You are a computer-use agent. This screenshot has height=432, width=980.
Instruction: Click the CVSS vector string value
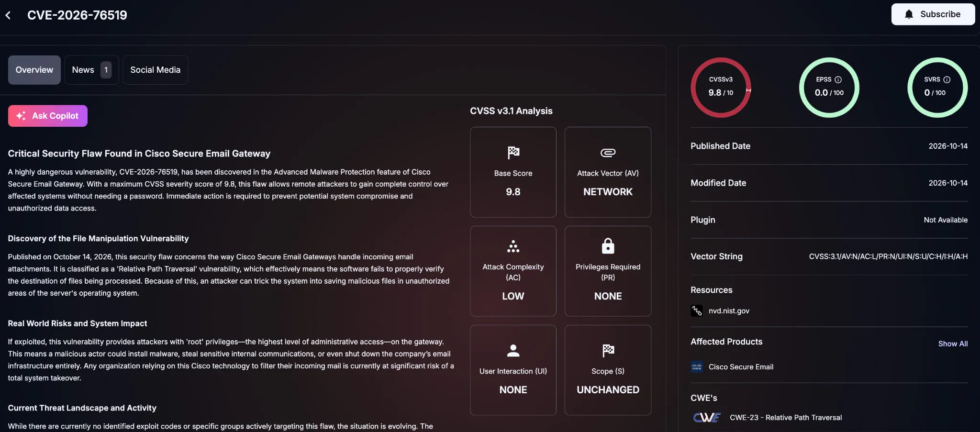tap(888, 256)
